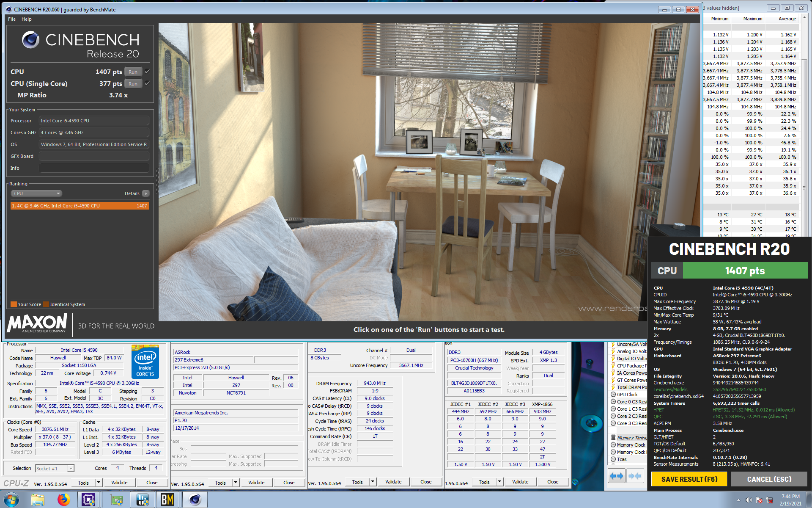Toggle the checkbox beside CPU Run button
812x508 pixels.
click(x=147, y=72)
